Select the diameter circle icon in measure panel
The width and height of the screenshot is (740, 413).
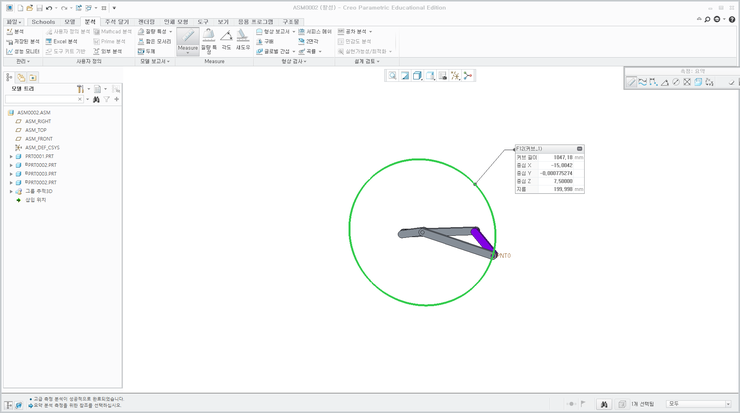point(676,82)
